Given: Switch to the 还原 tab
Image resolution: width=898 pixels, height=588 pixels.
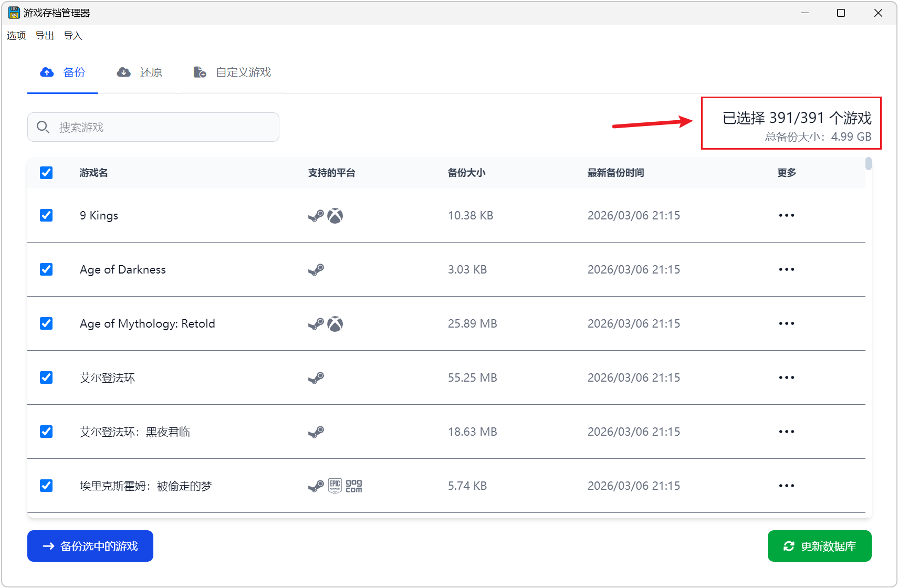Looking at the screenshot, I should 140,72.
